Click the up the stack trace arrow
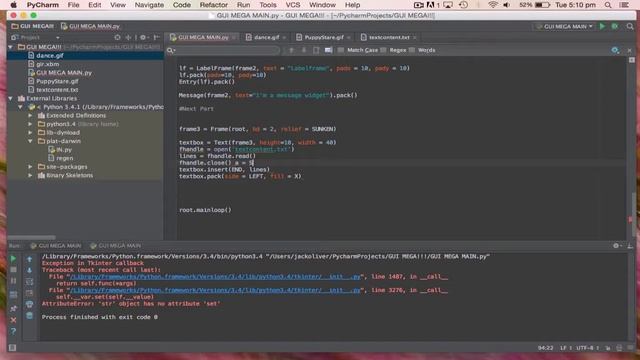Screen dimensions: 640x360 [x=29, y=259]
